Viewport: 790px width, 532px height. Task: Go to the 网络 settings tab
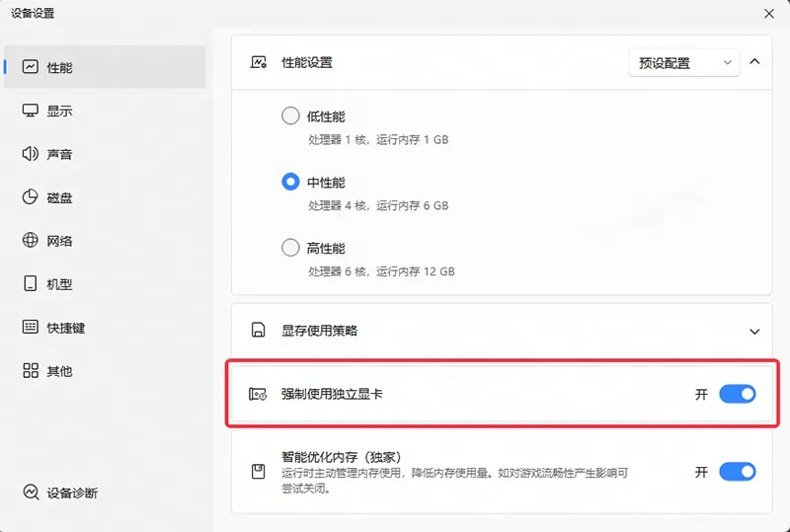tap(59, 241)
